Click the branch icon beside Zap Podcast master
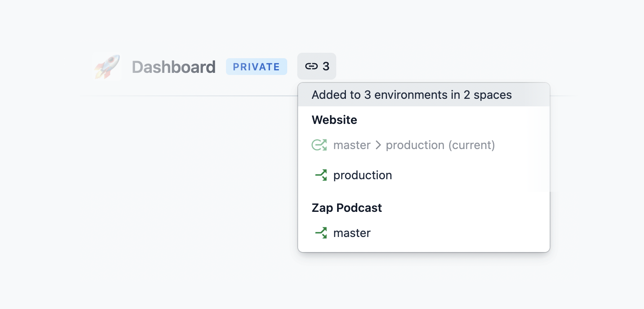 pos(321,233)
